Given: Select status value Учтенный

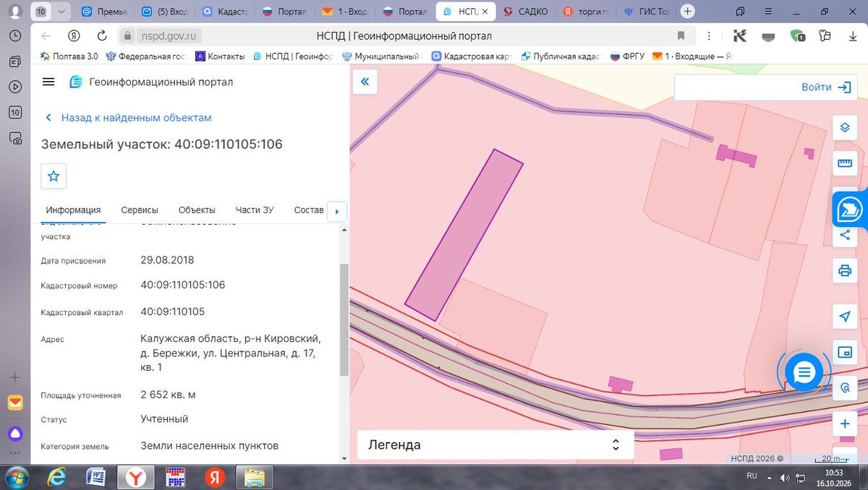Looking at the screenshot, I should [164, 418].
